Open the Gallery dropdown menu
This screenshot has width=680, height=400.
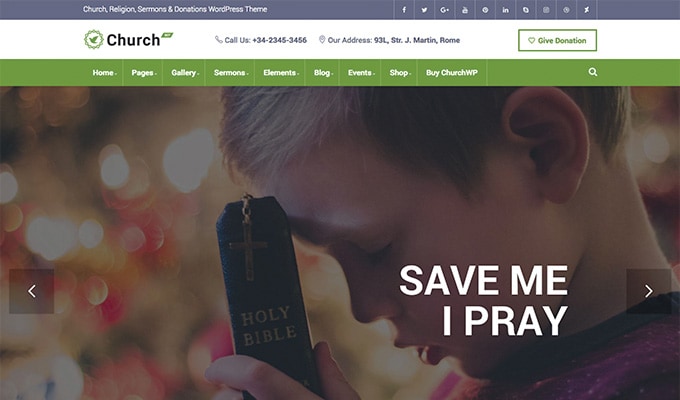185,72
